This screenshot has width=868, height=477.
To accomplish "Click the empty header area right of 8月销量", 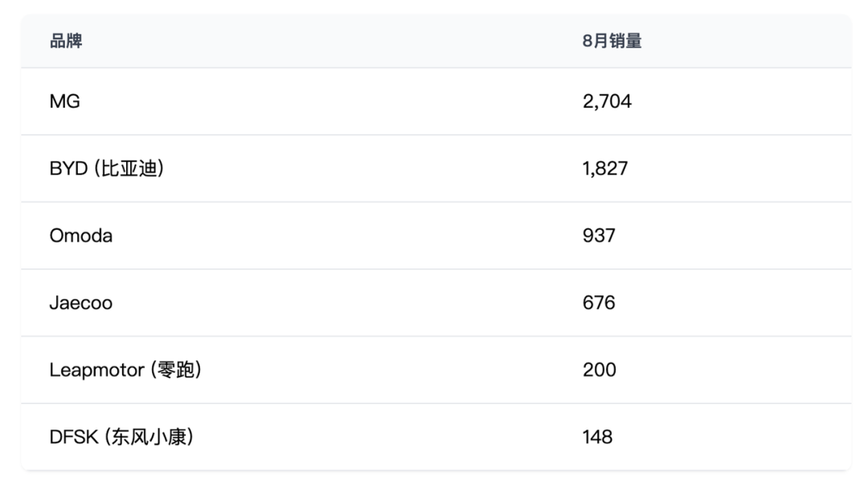I will point(747,42).
